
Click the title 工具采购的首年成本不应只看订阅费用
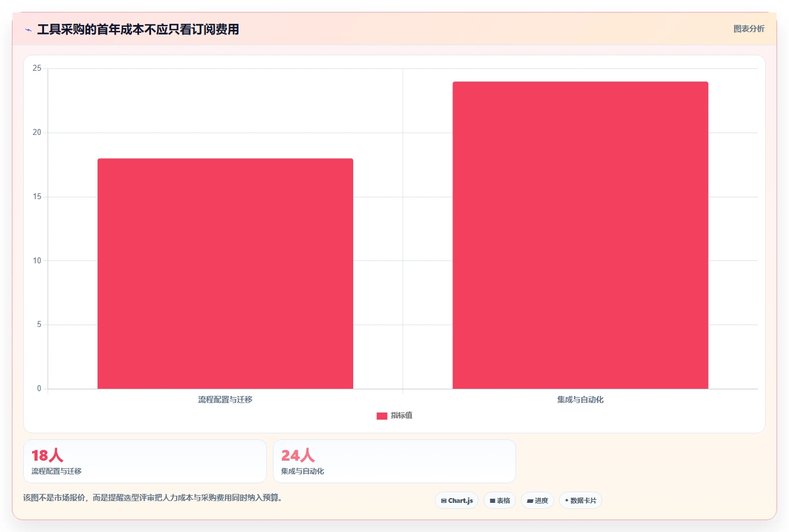click(138, 29)
